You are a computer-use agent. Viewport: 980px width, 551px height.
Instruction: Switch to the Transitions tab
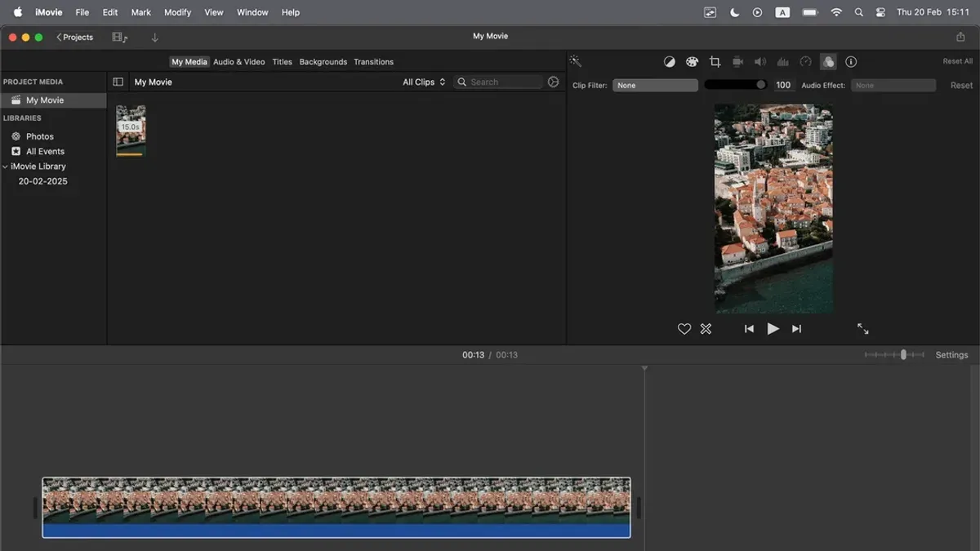[x=374, y=62]
